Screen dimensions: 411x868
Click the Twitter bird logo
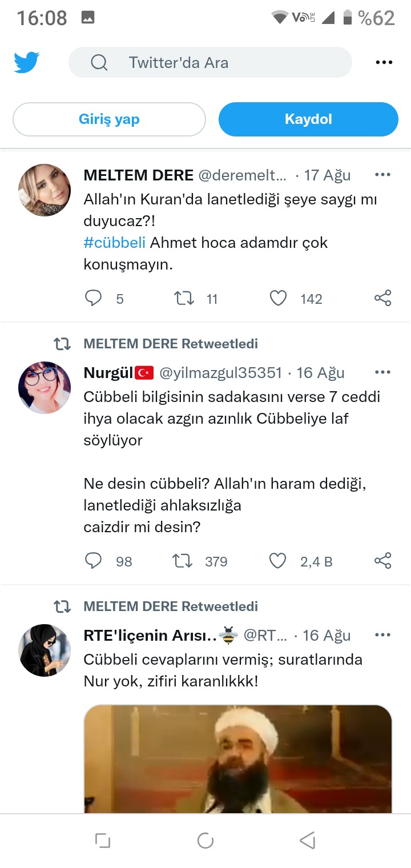pos(26,62)
